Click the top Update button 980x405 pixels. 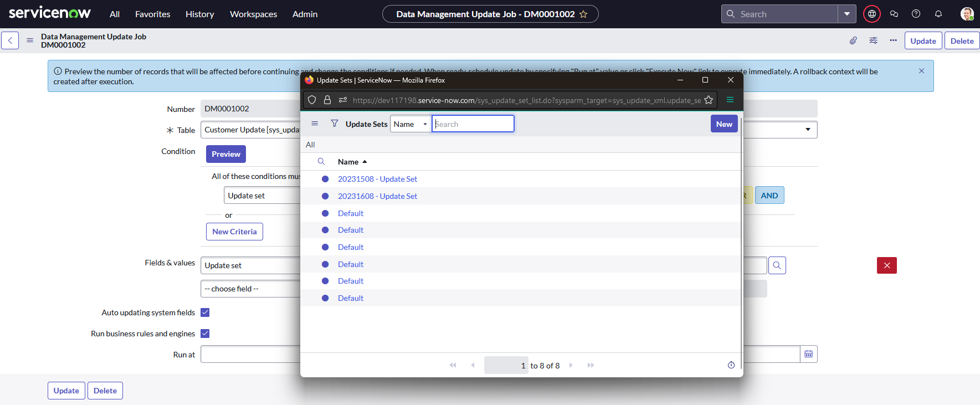click(x=923, y=41)
